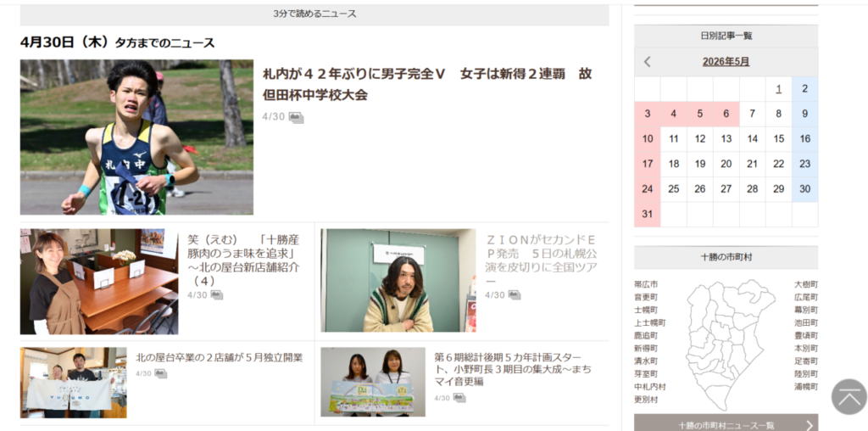
Task: Open the 2026年5月 month link
Action: tap(726, 62)
